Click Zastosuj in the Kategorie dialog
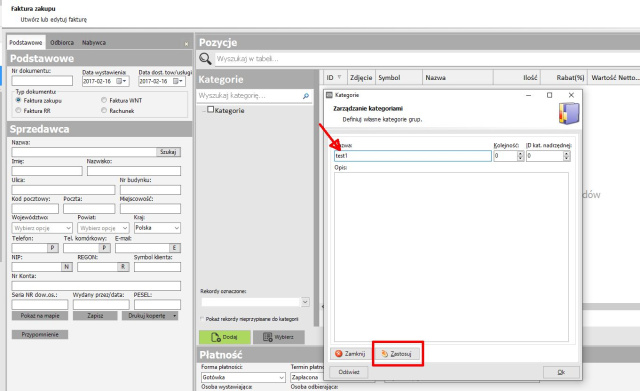The image size is (640, 391). coord(397,354)
